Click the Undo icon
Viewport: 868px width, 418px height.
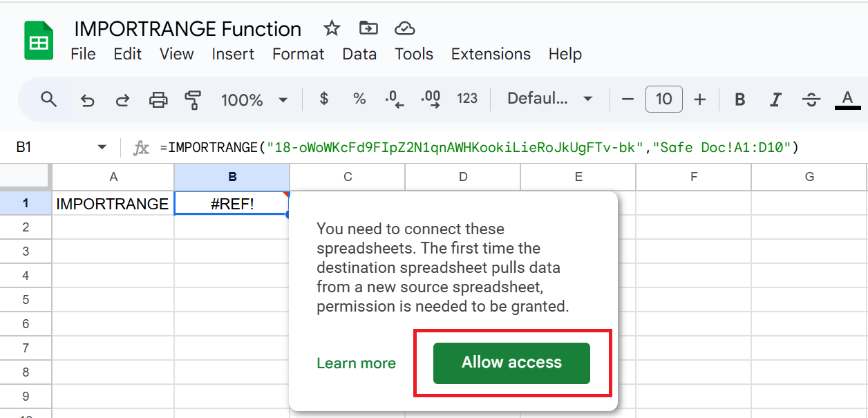pos(87,99)
